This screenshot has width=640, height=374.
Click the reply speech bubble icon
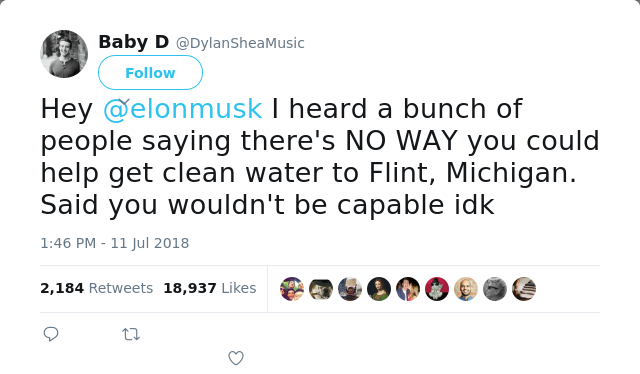coord(51,334)
